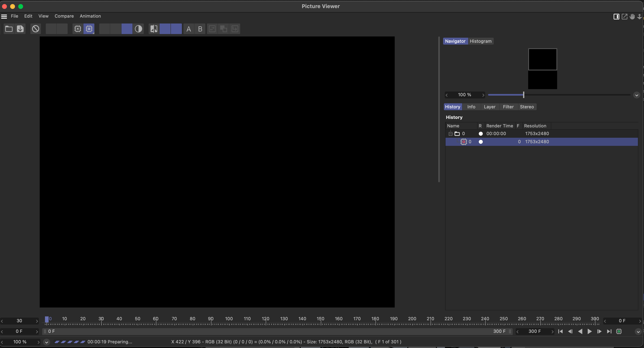Select the highlighted render entry 0 row

[x=542, y=142]
